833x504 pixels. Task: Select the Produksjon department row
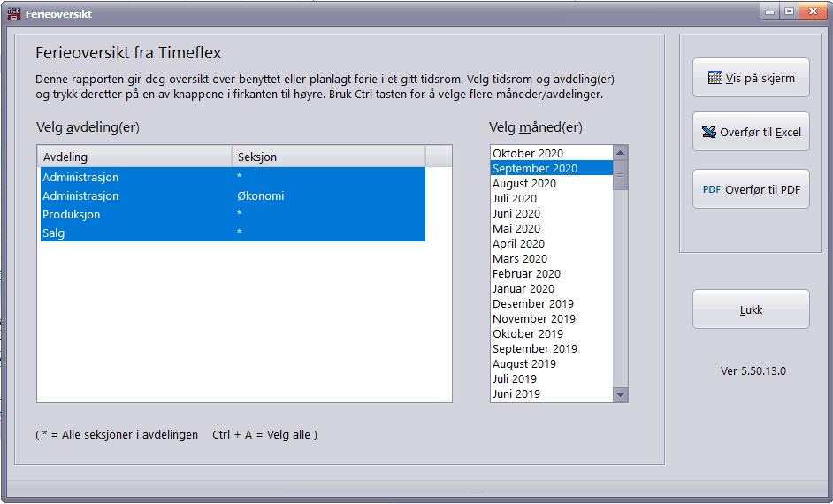72,215
